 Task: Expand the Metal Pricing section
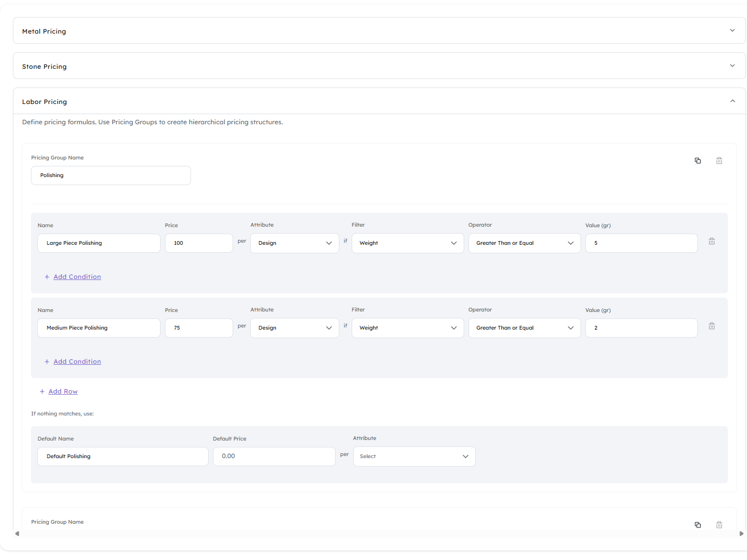(x=732, y=30)
